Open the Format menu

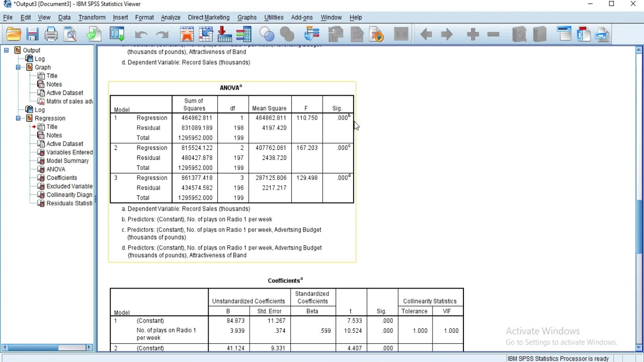click(x=144, y=17)
